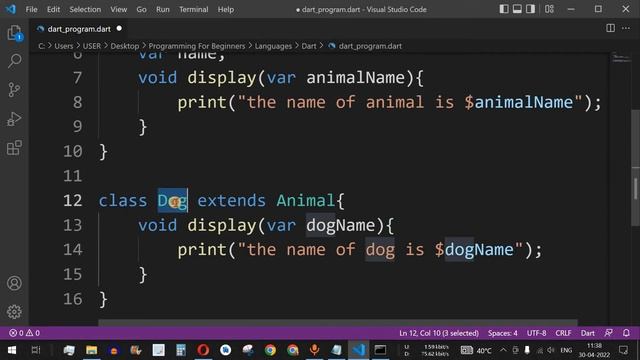Open the Search view in activity bar
The height and width of the screenshot is (360, 640).
(x=14, y=61)
